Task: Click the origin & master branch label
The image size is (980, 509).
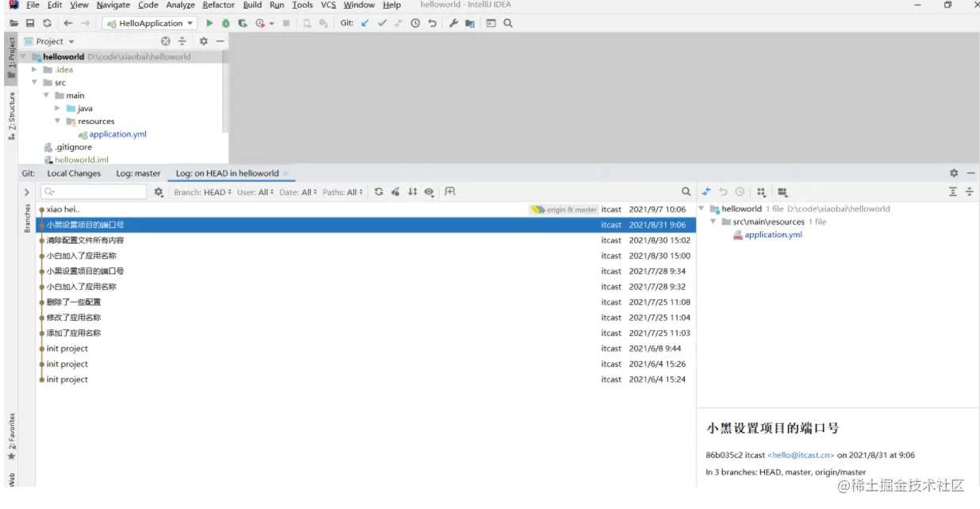Action: coord(564,210)
